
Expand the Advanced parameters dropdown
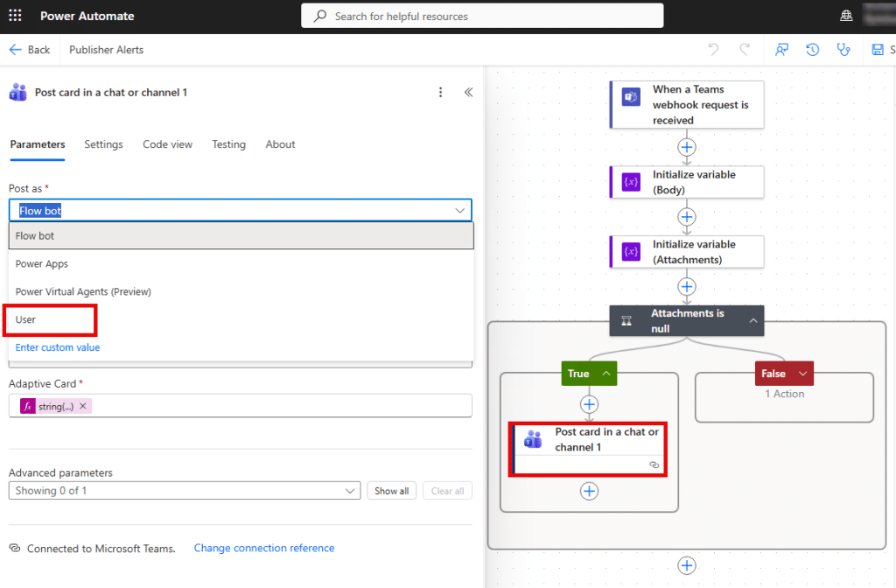(x=351, y=491)
